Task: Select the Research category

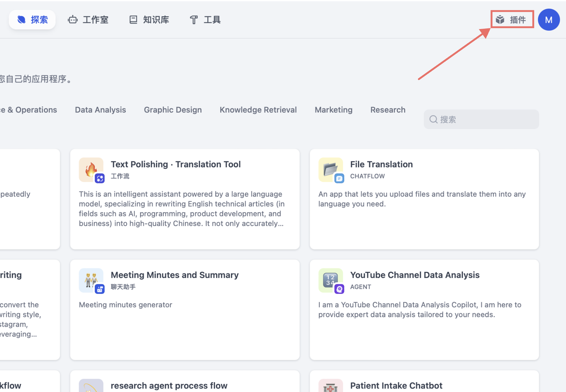Action: pyautogui.click(x=388, y=110)
